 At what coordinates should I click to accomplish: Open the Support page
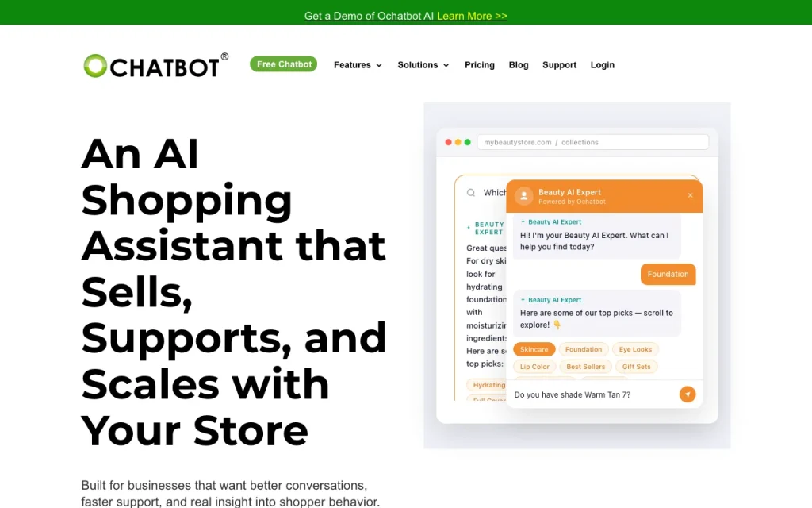click(x=559, y=65)
